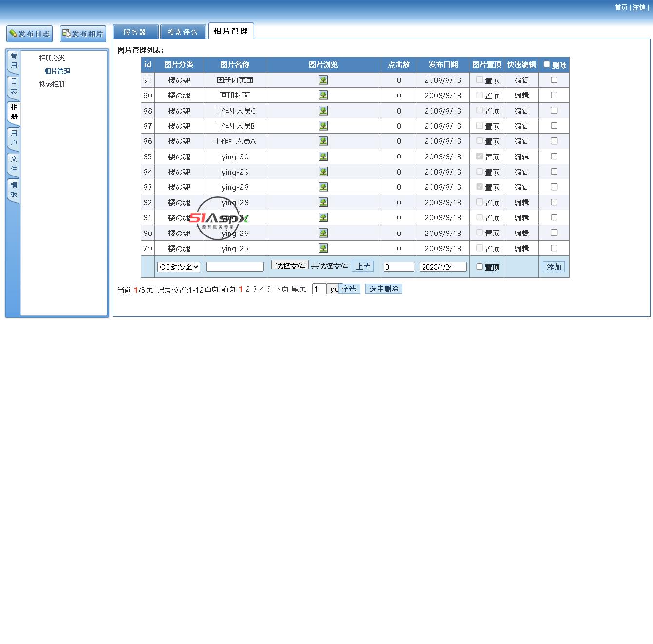Screen dimensions: 653x644
Task: Click the go page-jump button
Action: pos(334,289)
